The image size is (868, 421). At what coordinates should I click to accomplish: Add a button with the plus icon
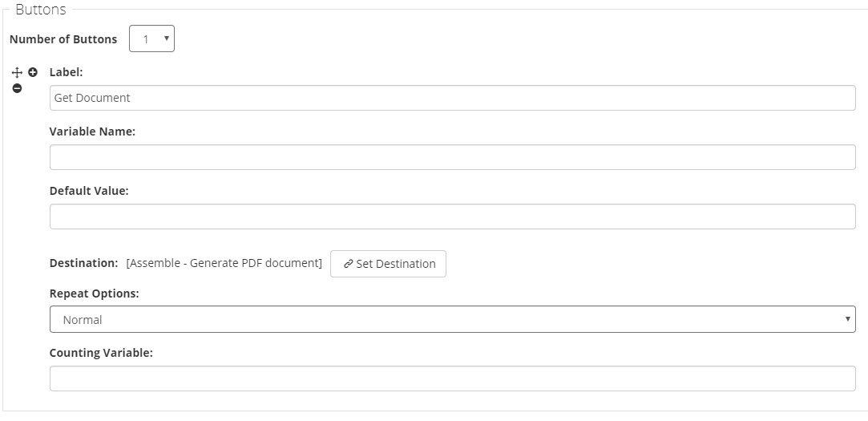click(x=33, y=72)
